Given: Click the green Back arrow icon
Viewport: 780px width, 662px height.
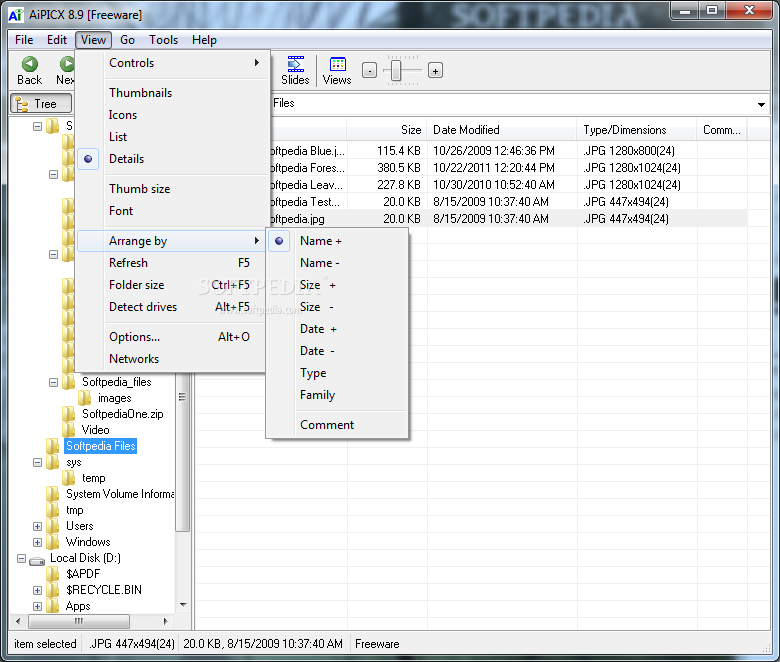Looking at the screenshot, I should (29, 64).
